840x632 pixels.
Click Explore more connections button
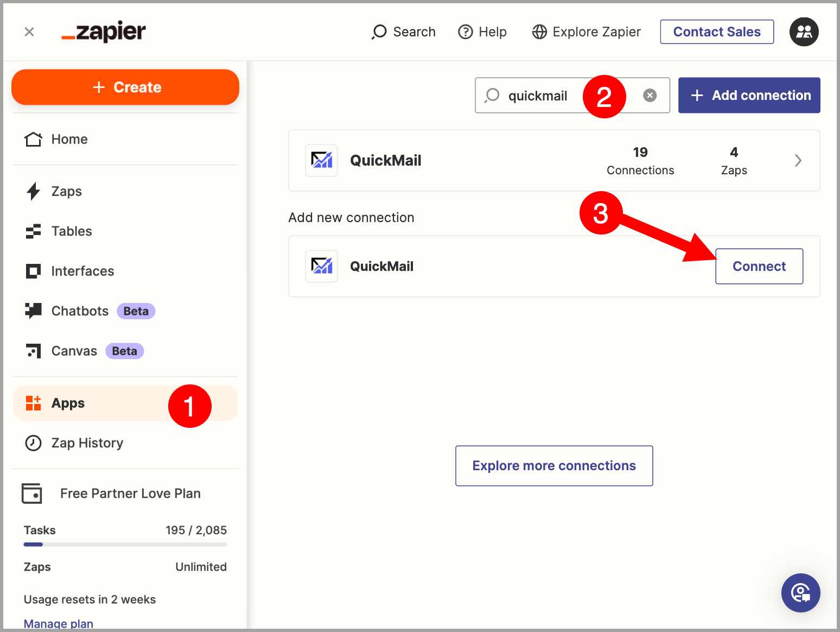(x=554, y=466)
